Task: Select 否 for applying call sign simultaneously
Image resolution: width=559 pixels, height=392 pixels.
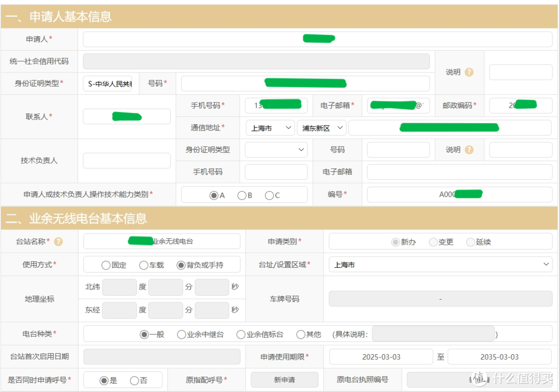Action: [x=135, y=381]
